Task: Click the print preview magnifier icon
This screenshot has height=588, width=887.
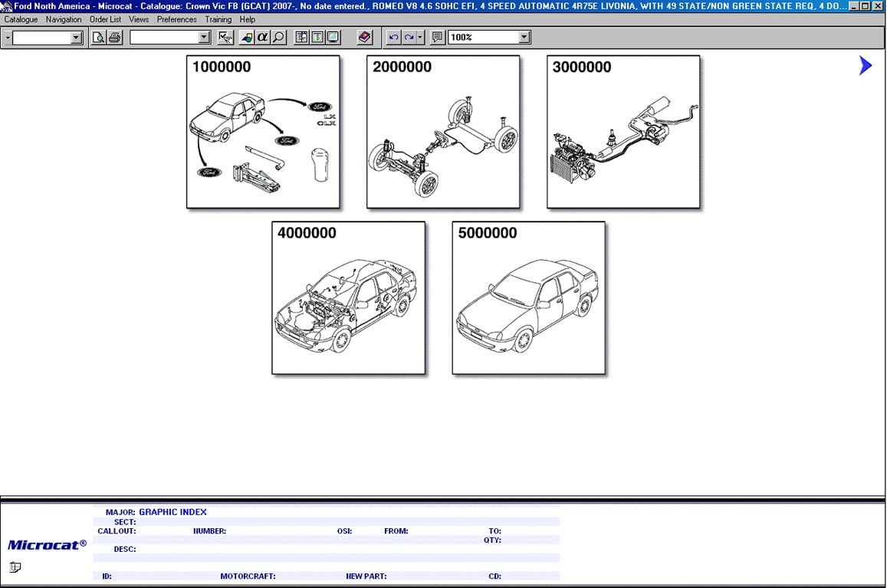Action: point(98,38)
